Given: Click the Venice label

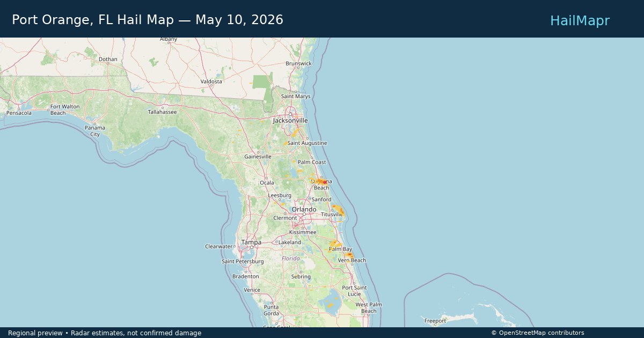Looking at the screenshot, I should click(252, 290).
